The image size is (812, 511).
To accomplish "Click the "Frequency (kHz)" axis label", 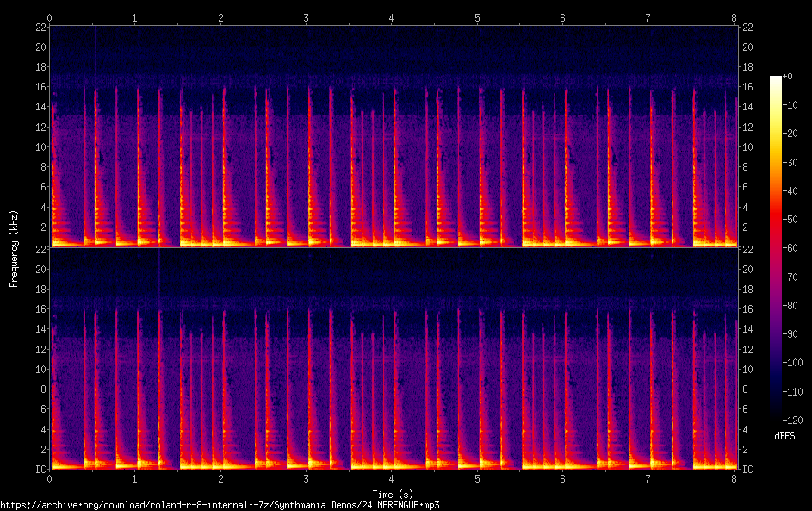I will click(x=14, y=248).
